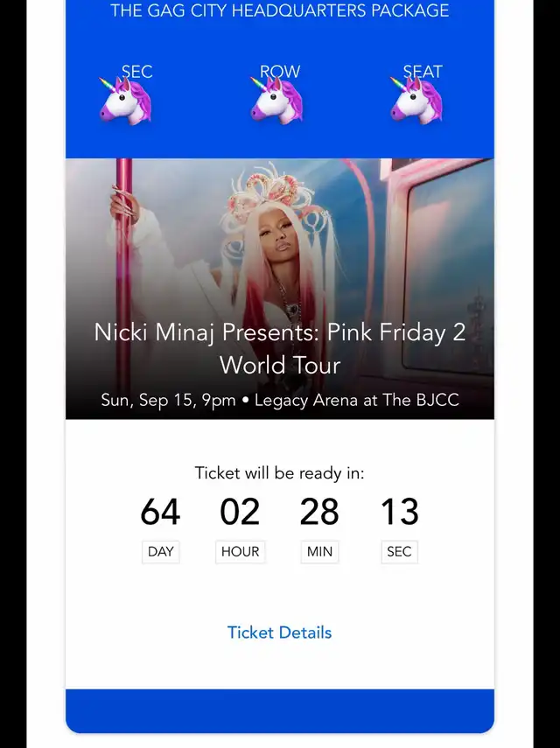This screenshot has height=748, width=560.
Task: Tap the unicorn icon under SEAT
Action: 416,100
